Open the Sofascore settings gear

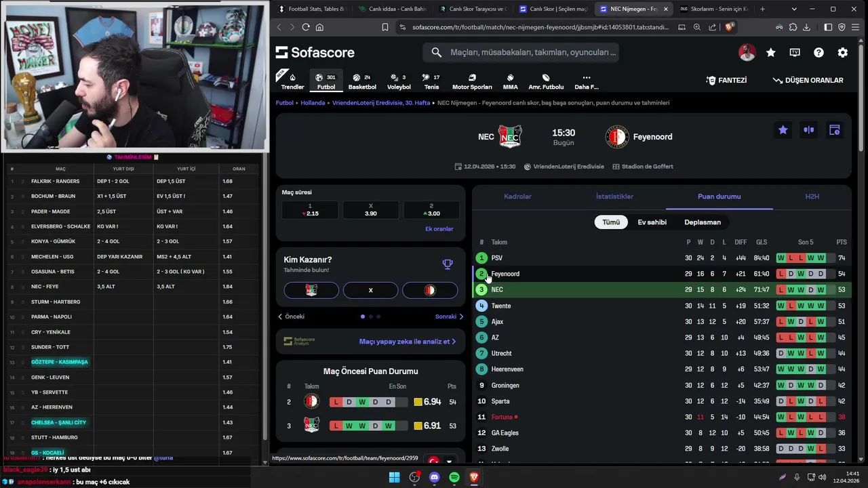[842, 52]
